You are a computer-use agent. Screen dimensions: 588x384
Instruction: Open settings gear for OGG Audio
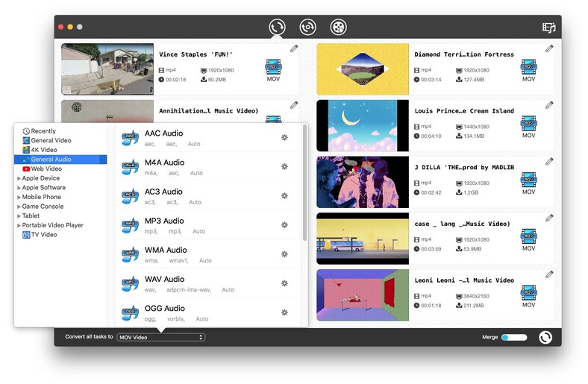coord(284,313)
